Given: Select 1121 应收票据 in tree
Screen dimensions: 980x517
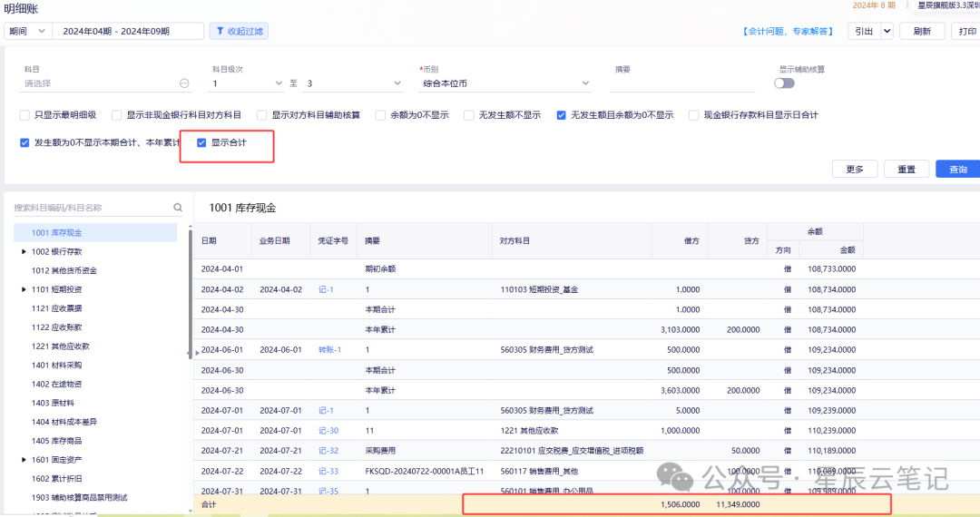Looking at the screenshot, I should pos(57,308).
